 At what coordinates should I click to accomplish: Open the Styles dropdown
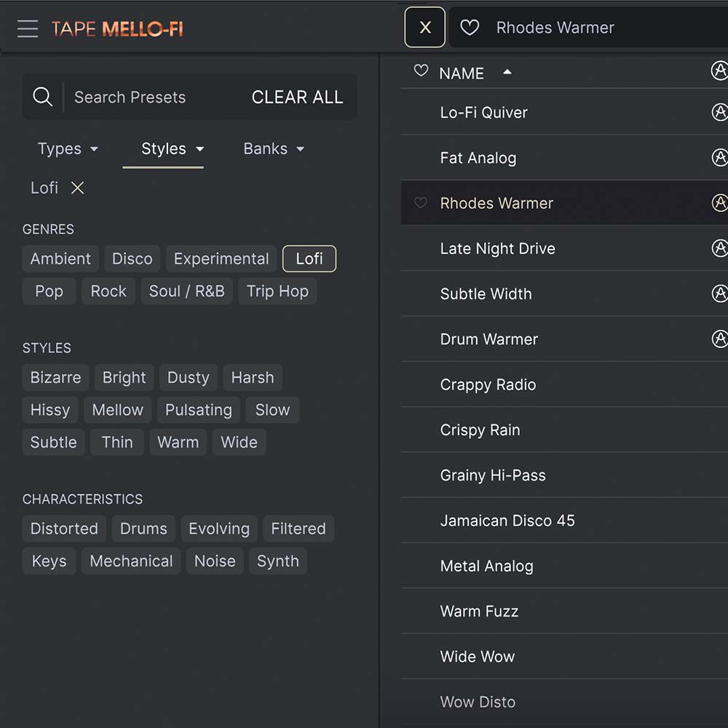coord(173,149)
